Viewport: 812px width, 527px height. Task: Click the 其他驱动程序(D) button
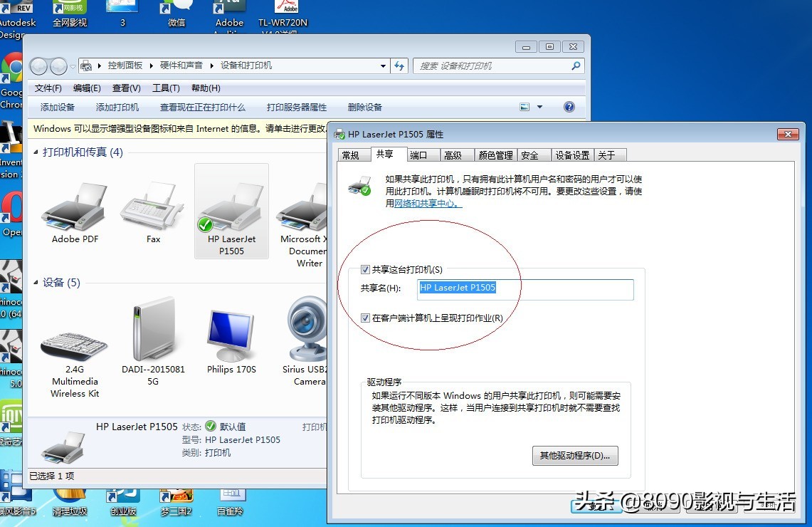tap(575, 455)
